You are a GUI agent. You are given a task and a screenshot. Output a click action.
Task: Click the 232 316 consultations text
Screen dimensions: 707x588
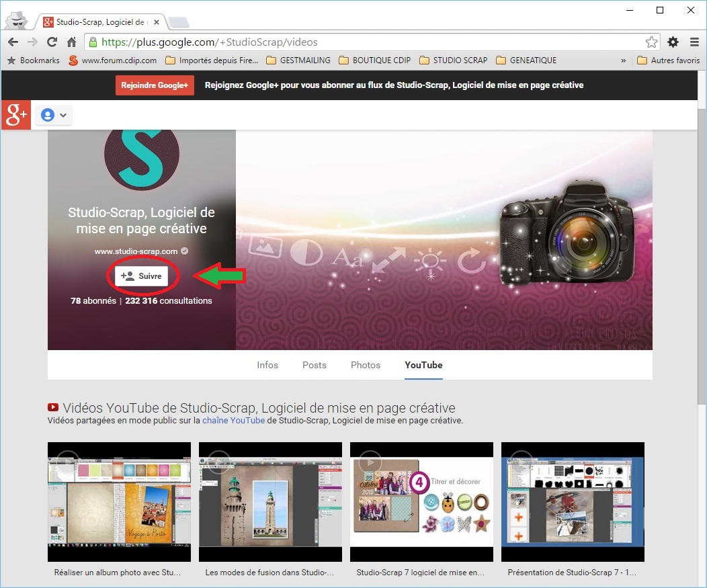(x=168, y=301)
